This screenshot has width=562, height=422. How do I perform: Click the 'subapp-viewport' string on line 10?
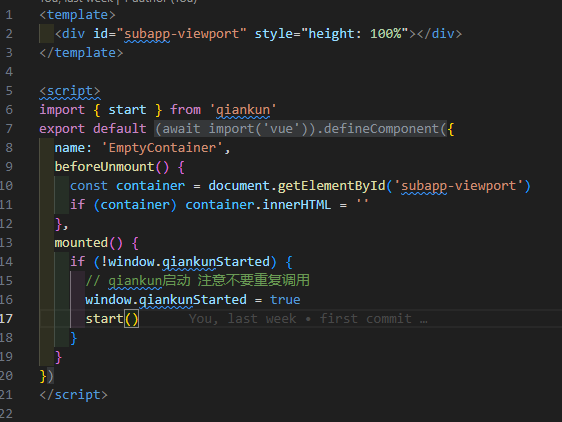[458, 186]
